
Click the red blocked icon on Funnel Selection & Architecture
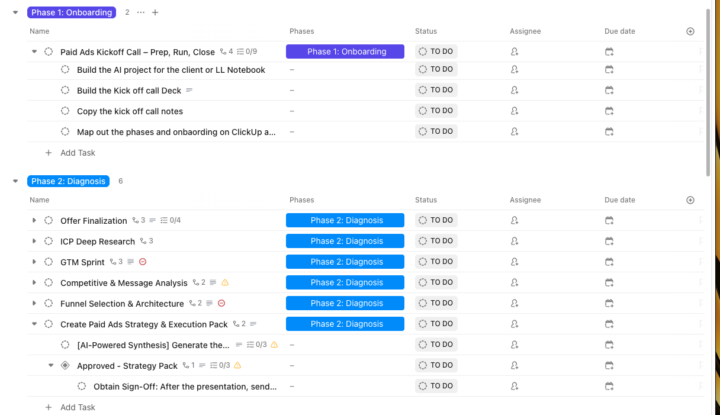pyautogui.click(x=221, y=303)
